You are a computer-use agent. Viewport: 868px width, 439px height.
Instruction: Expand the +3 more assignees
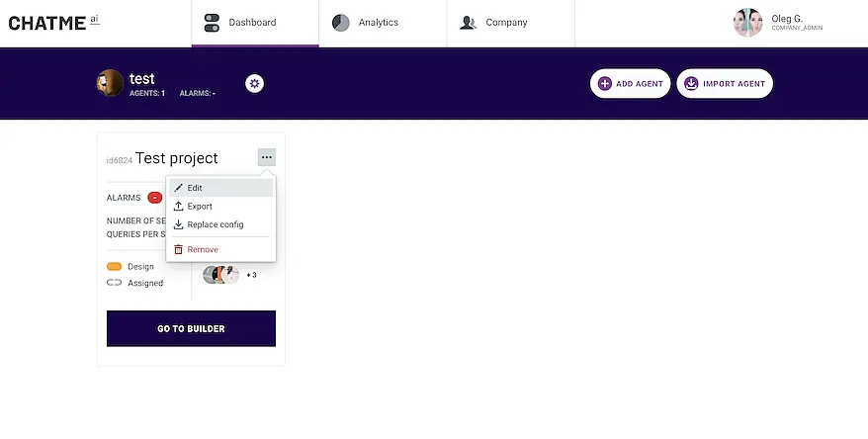[x=251, y=275]
